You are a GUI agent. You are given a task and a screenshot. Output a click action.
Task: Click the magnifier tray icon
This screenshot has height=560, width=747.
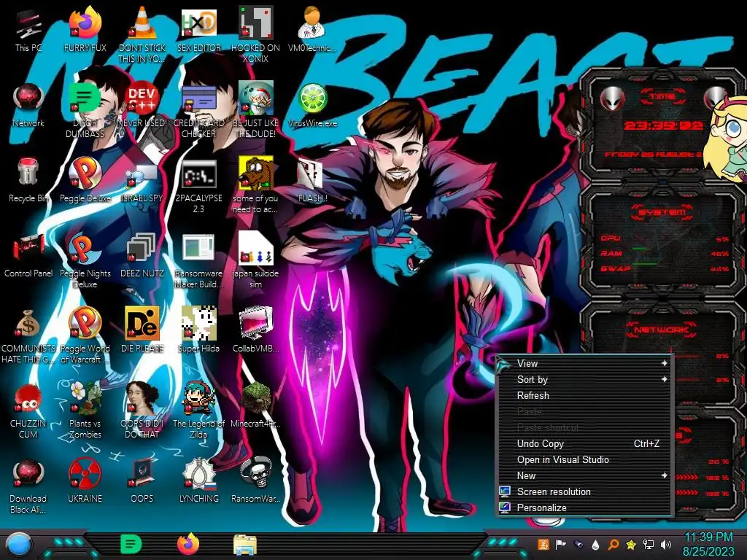coord(614,544)
